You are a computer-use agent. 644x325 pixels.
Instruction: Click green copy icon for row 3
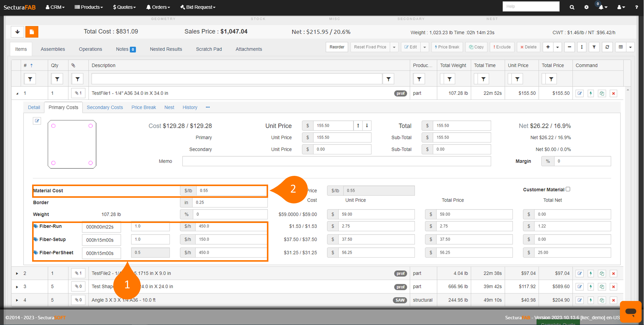point(602,287)
